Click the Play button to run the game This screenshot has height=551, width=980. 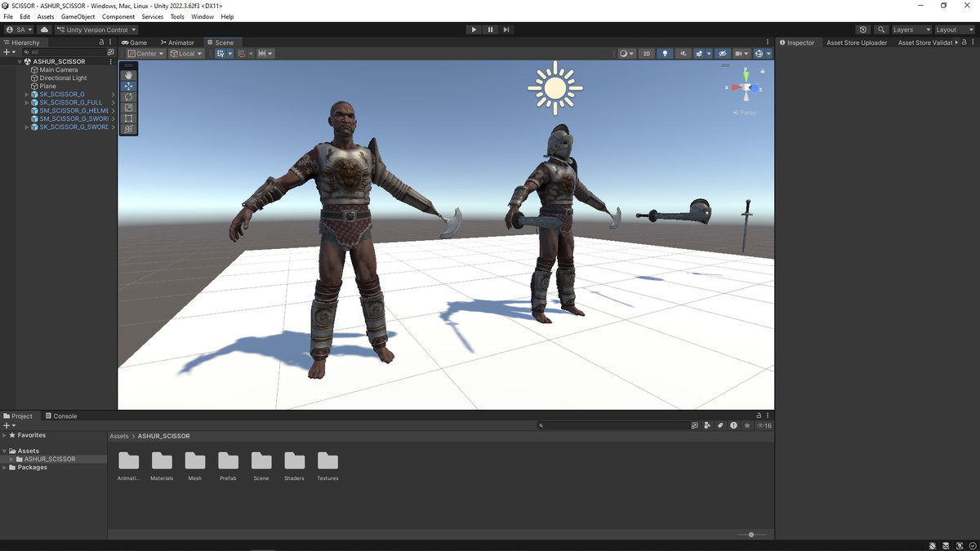(x=474, y=29)
